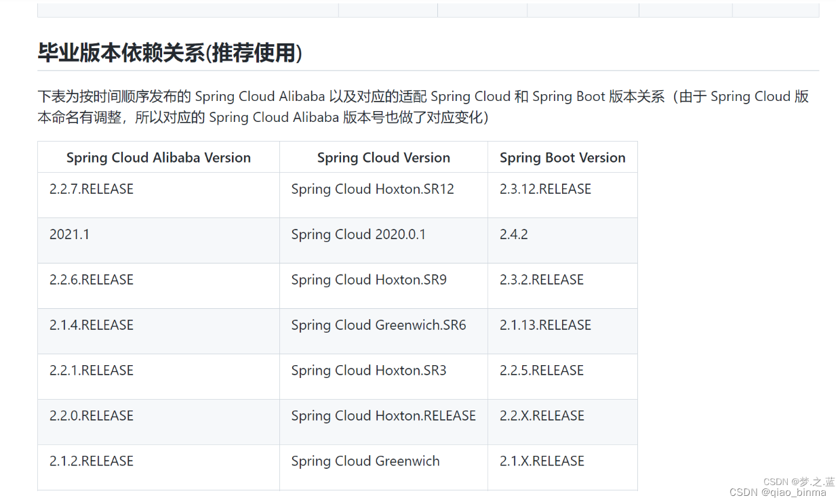The height and width of the screenshot is (504, 836).
Task: Click the 2.2.0.RELEASE cell
Action: [x=159, y=422]
